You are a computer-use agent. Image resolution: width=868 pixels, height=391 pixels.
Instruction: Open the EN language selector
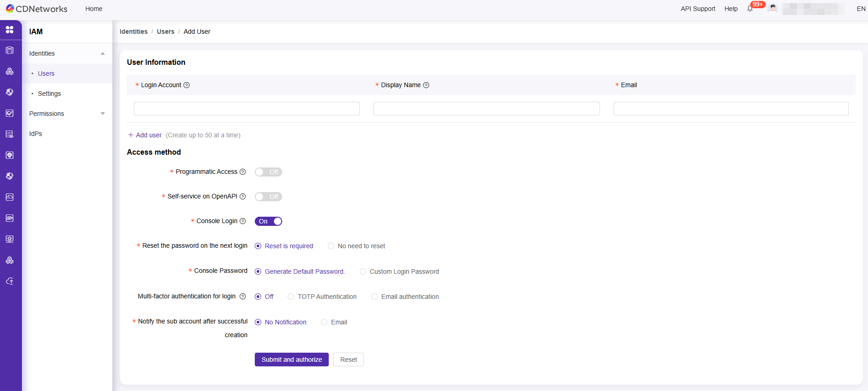861,9
